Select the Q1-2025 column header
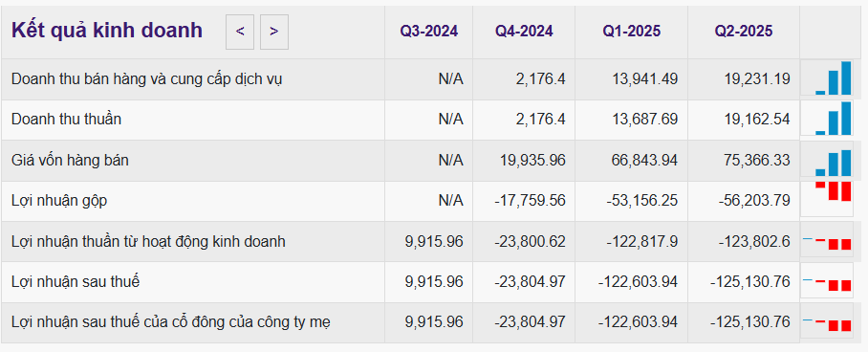This screenshot has width=868, height=352. coord(632,32)
